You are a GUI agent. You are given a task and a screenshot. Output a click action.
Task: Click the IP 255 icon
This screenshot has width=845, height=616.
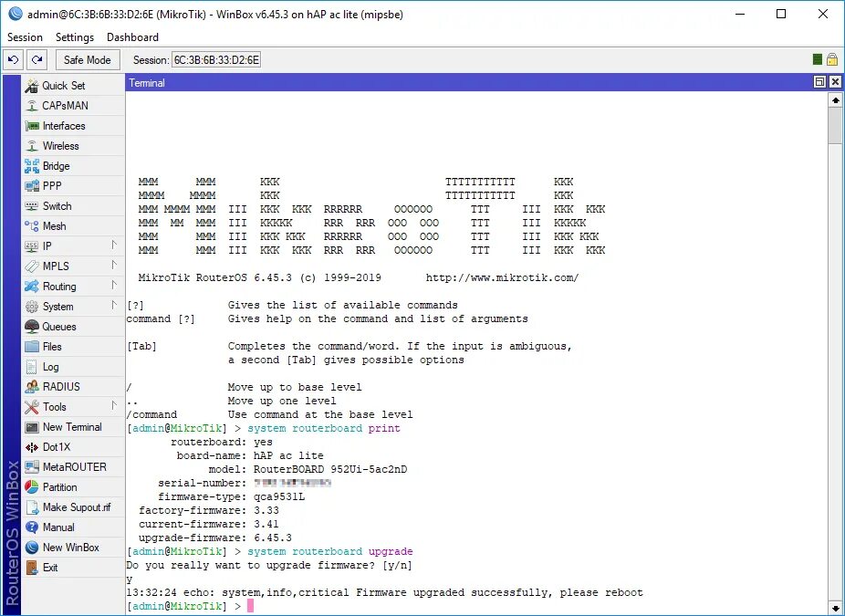coord(32,246)
